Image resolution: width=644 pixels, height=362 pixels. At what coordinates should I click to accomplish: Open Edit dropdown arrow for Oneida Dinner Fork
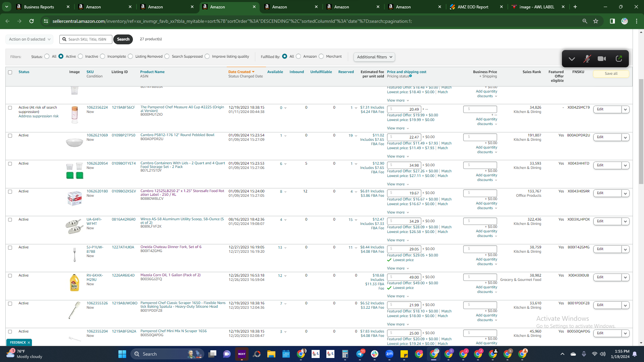click(x=625, y=249)
